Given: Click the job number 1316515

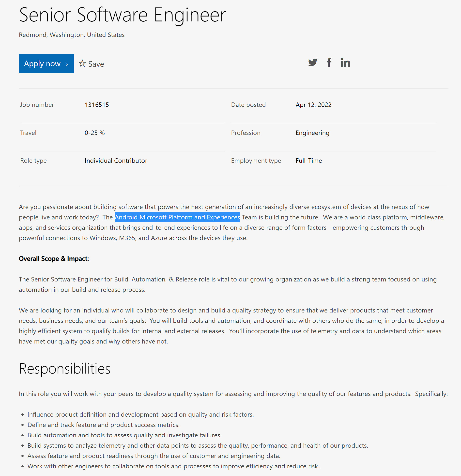Looking at the screenshot, I should [97, 105].
